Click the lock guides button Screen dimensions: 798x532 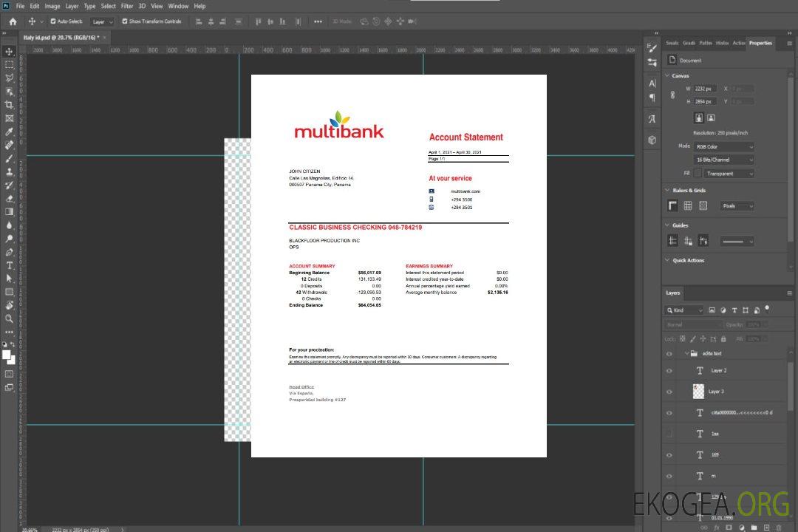click(x=688, y=241)
